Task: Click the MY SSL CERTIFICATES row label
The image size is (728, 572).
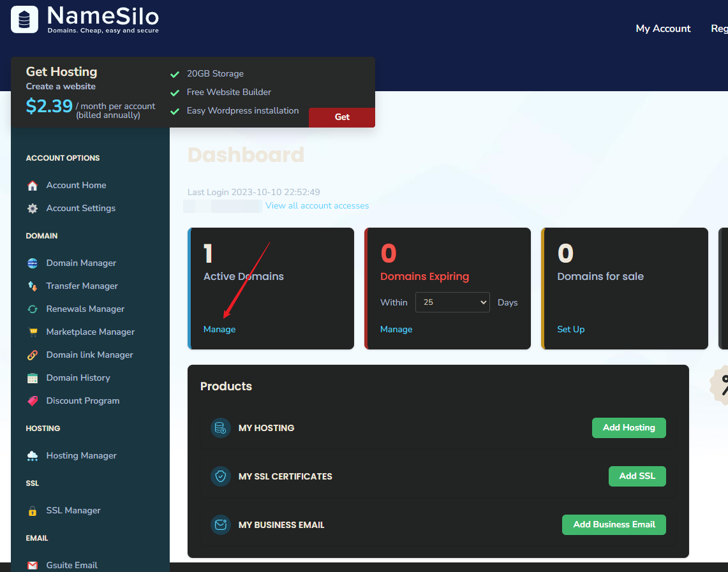Action: (x=285, y=476)
